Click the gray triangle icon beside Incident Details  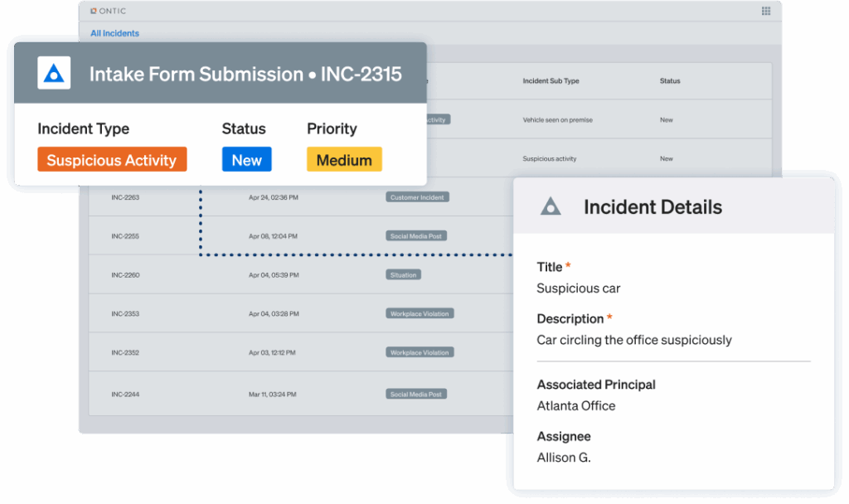point(551,206)
